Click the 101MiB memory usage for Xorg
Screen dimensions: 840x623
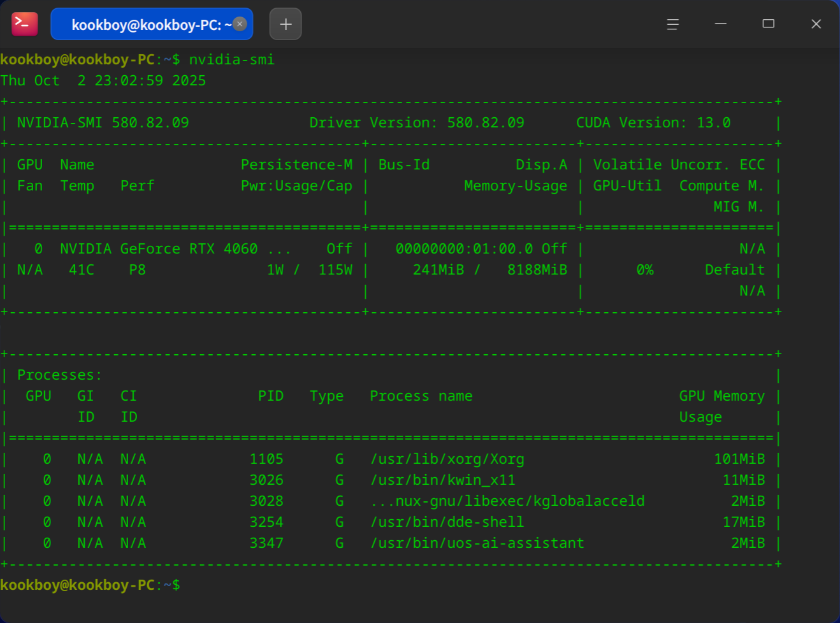[739, 459]
